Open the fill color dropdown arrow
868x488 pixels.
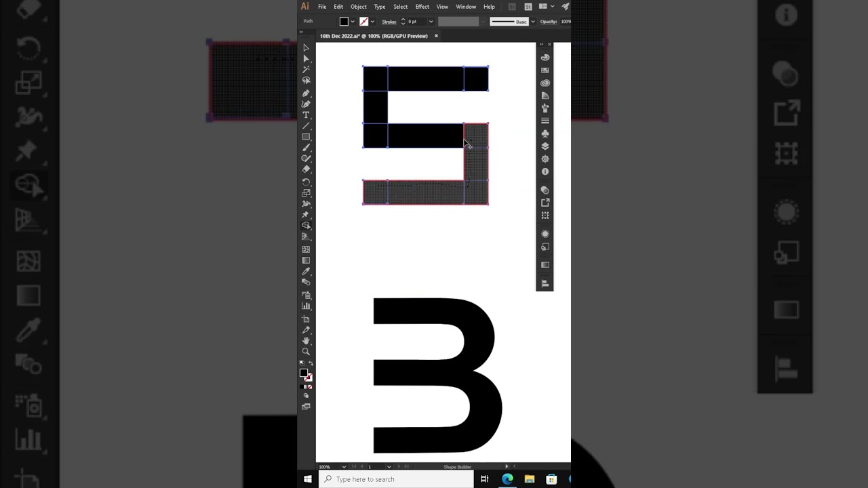point(353,22)
